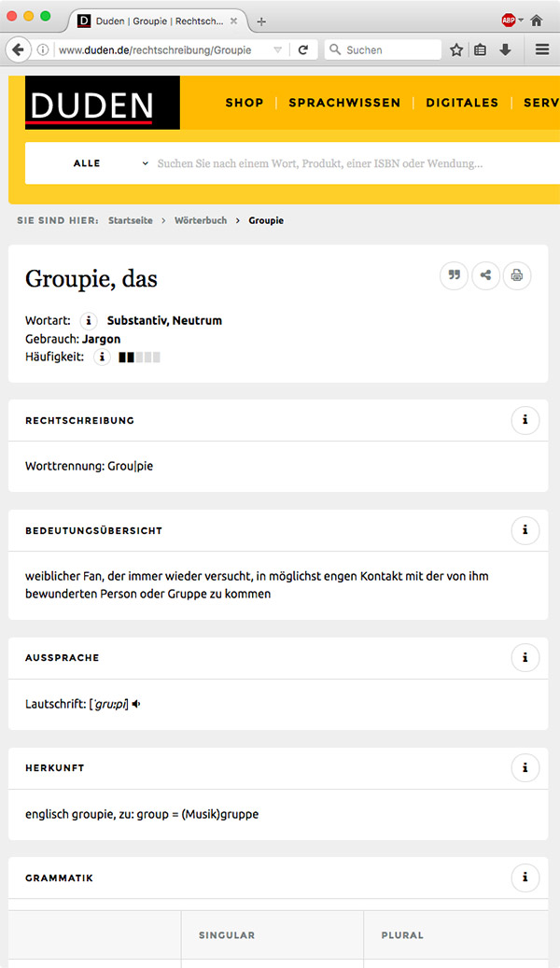Click the AUSSPRACHE section heading
The height and width of the screenshot is (968, 560).
point(63,657)
